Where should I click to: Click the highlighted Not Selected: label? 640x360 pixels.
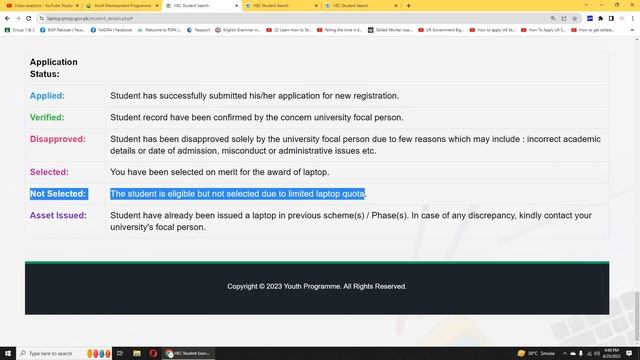[58, 193]
